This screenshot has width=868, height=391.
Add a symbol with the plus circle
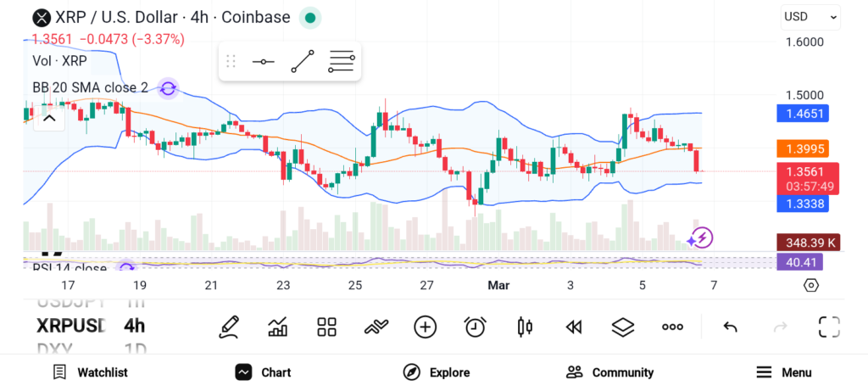(x=425, y=327)
